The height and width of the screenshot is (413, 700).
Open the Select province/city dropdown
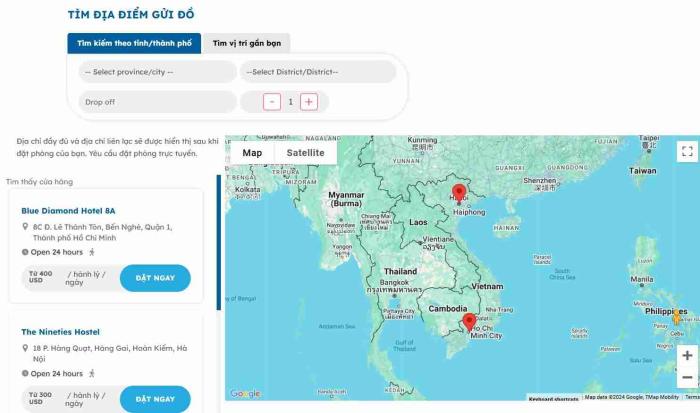coord(157,72)
